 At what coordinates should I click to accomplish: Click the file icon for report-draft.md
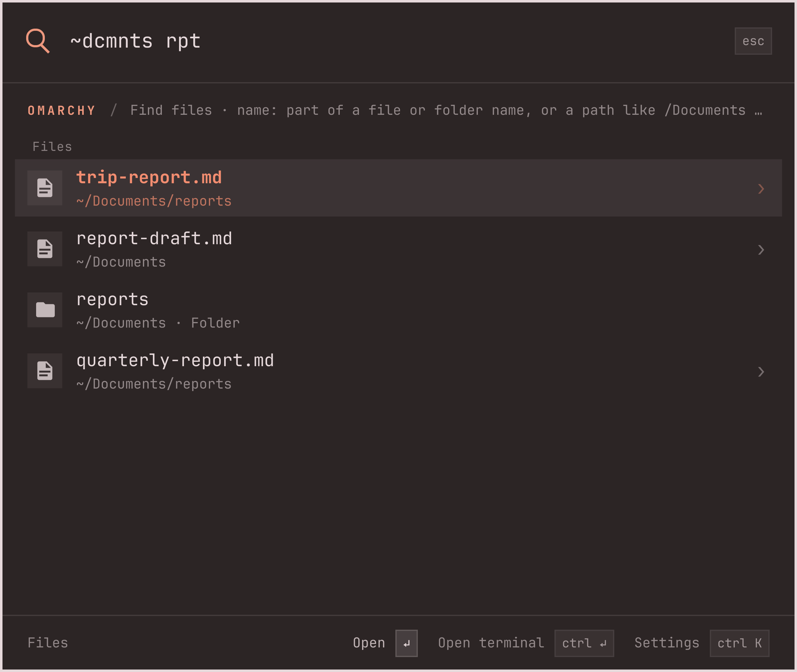click(45, 249)
